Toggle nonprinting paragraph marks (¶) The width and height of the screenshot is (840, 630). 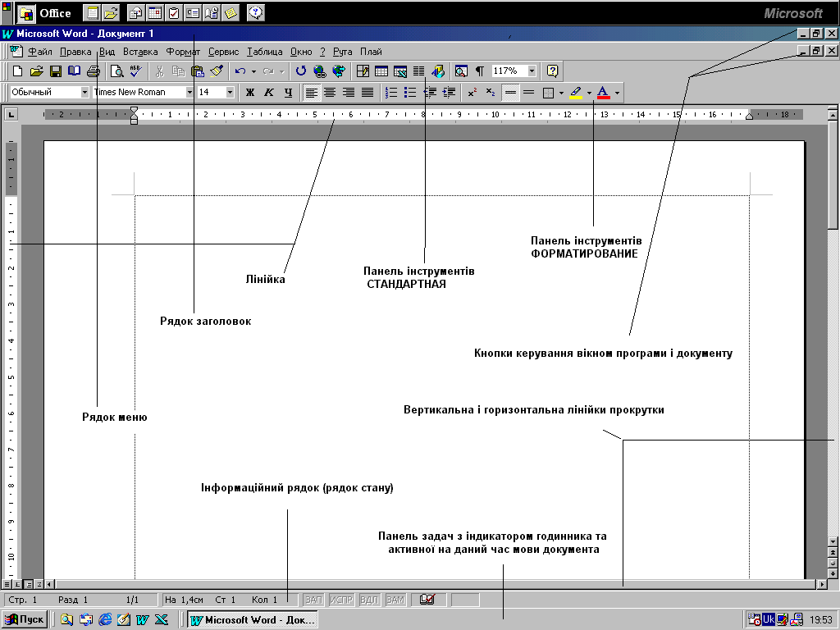[x=480, y=71]
